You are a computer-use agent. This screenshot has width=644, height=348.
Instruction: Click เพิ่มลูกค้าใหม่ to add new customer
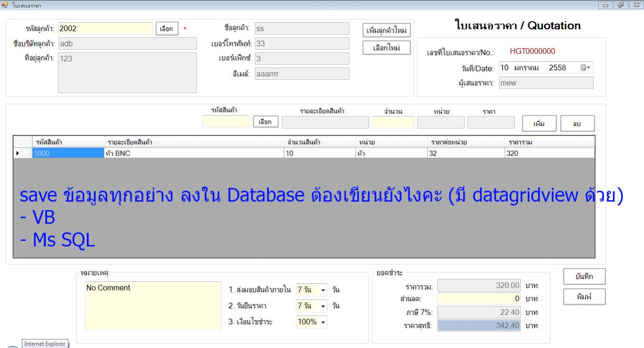pyautogui.click(x=386, y=31)
